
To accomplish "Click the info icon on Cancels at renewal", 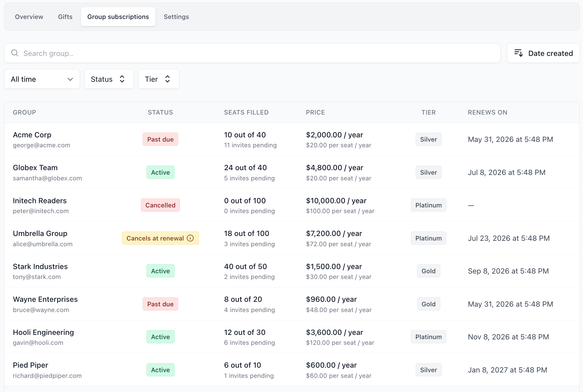I will 190,238.
